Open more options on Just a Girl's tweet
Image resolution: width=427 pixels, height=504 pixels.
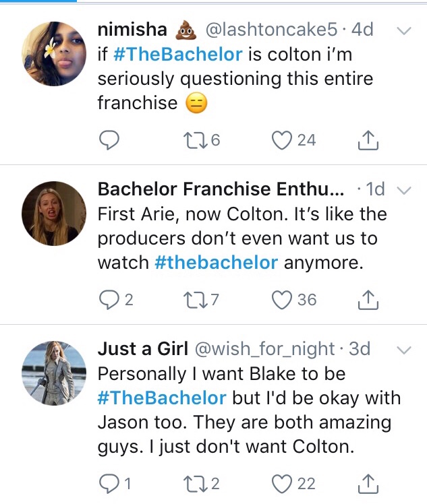(403, 350)
